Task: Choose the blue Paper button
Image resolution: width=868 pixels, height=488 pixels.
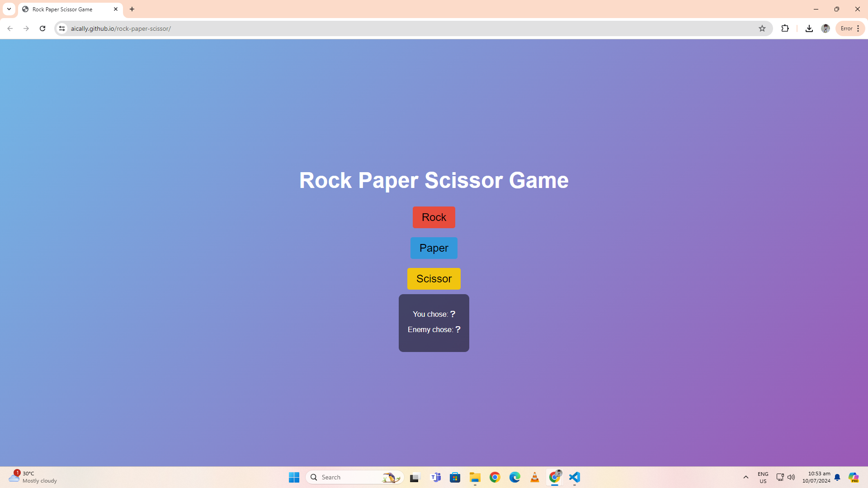Action: (x=434, y=248)
